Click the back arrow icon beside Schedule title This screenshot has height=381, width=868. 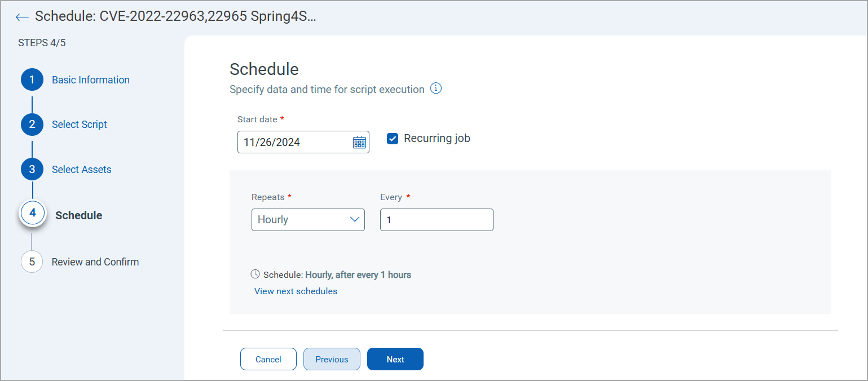(22, 17)
